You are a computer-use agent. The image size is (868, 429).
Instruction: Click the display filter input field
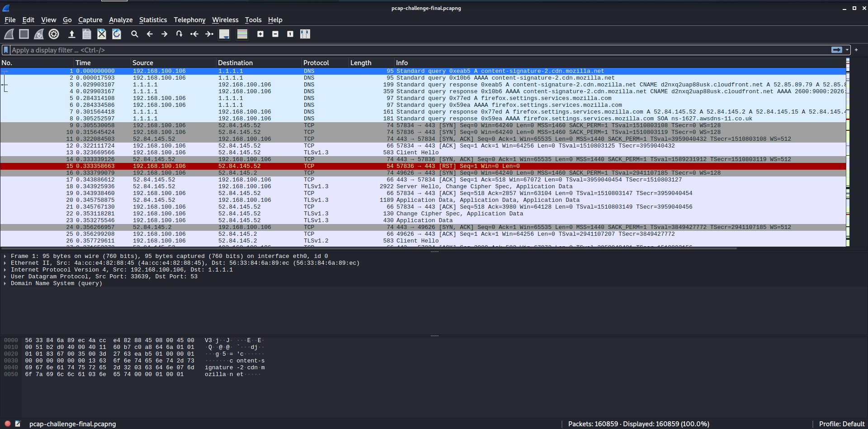point(420,50)
